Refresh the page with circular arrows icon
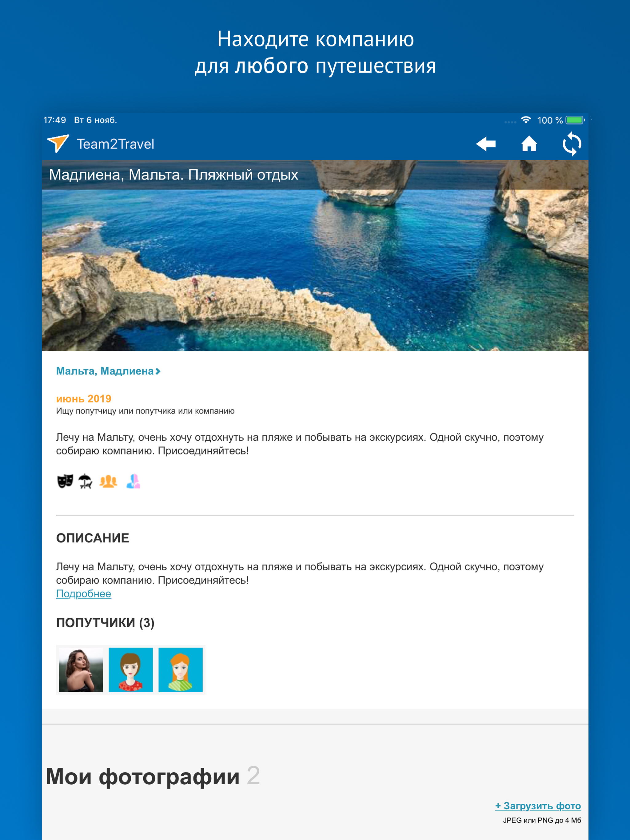The image size is (630, 840). 572,144
